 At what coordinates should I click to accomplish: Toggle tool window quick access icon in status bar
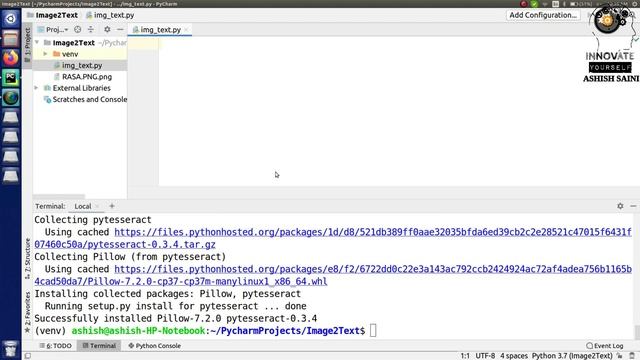(27, 356)
